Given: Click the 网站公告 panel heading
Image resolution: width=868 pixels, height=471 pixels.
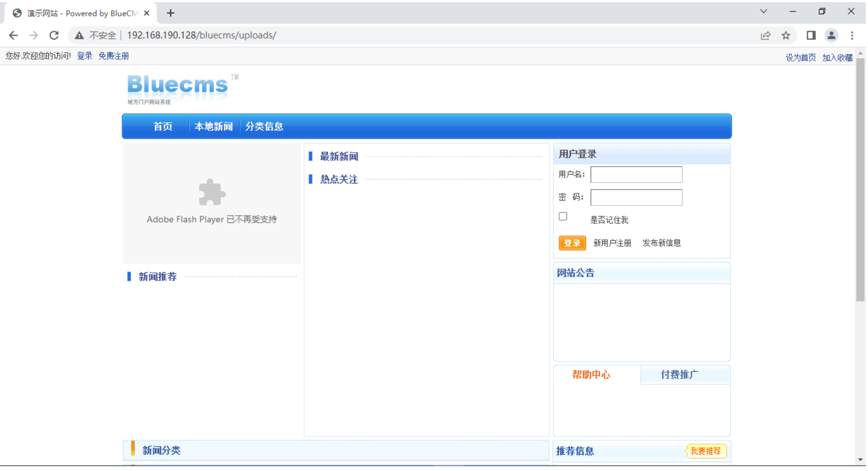Looking at the screenshot, I should tap(576, 273).
